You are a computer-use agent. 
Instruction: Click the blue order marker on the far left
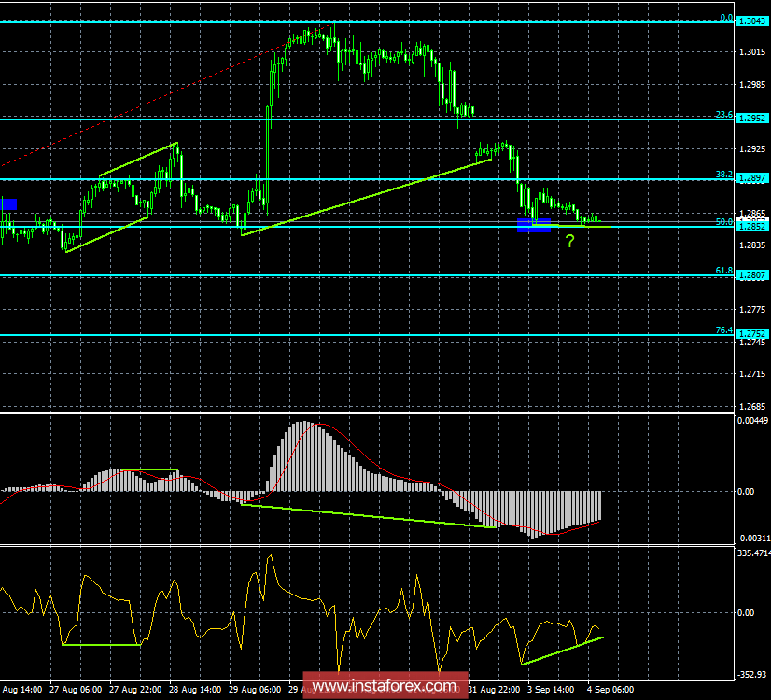pyautogui.click(x=9, y=203)
